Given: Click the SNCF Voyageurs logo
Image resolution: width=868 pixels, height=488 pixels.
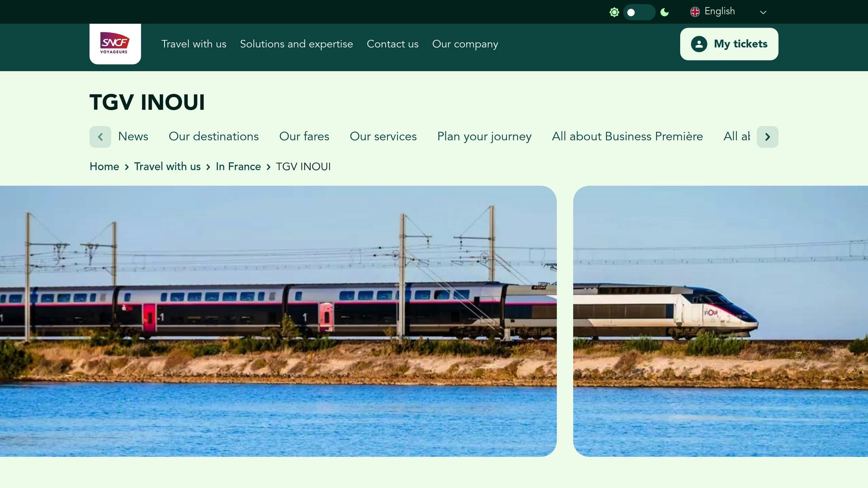Looking at the screenshot, I should pyautogui.click(x=115, y=44).
